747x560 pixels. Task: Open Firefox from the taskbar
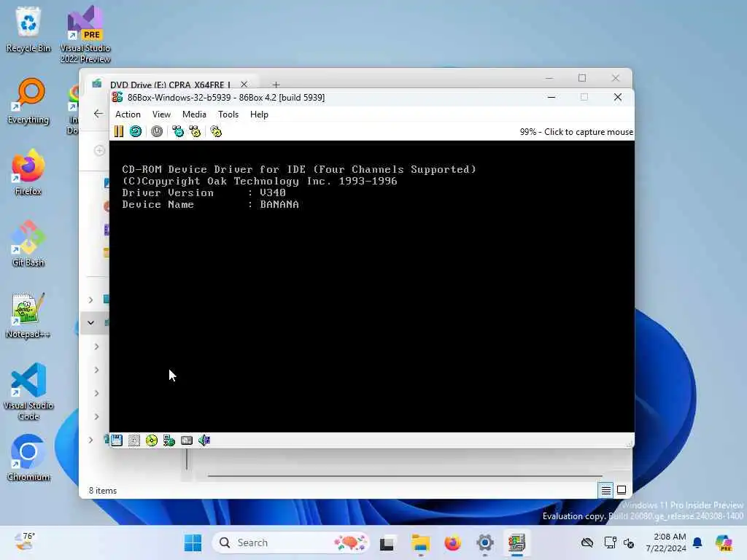coord(452,542)
